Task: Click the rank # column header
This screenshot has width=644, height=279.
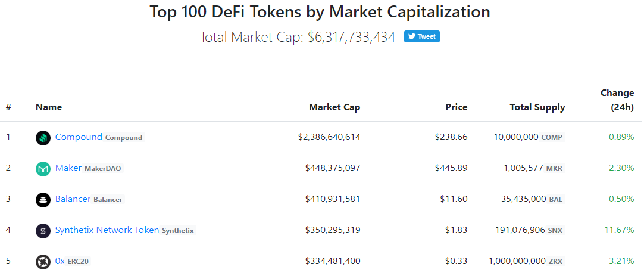Action: click(x=9, y=107)
